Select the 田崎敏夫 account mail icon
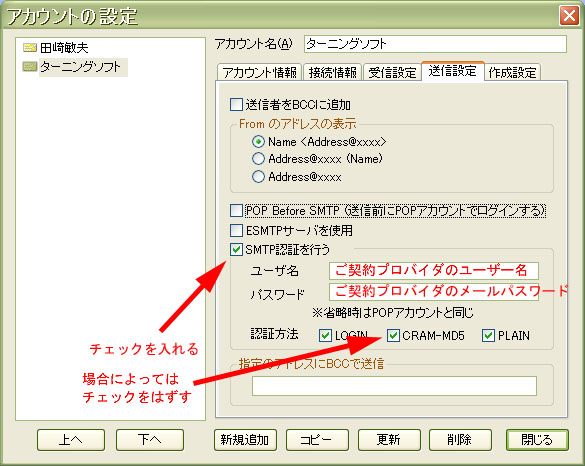The image size is (585, 466). (30, 47)
